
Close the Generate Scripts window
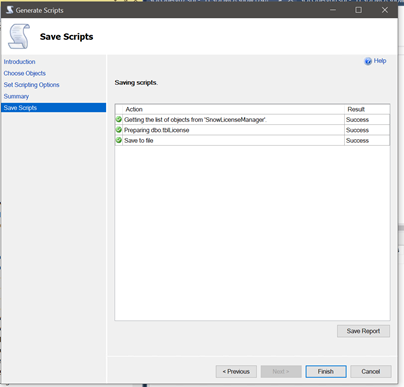[x=385, y=10]
